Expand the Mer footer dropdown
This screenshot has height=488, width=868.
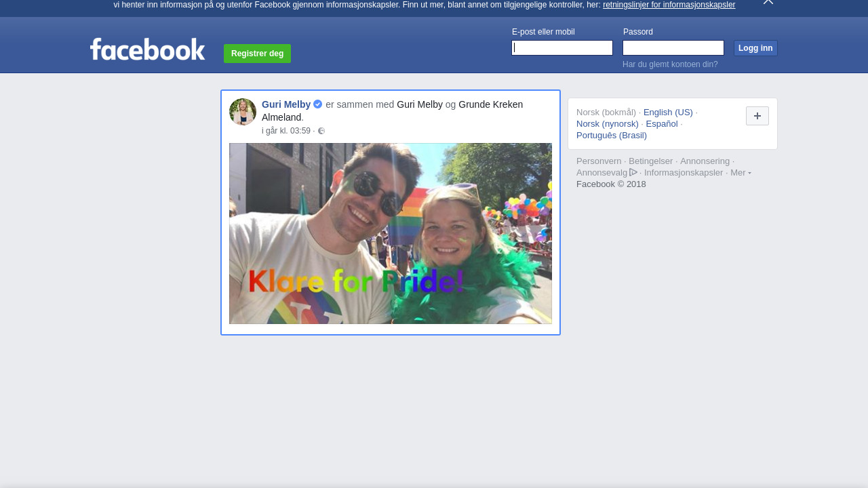(741, 173)
